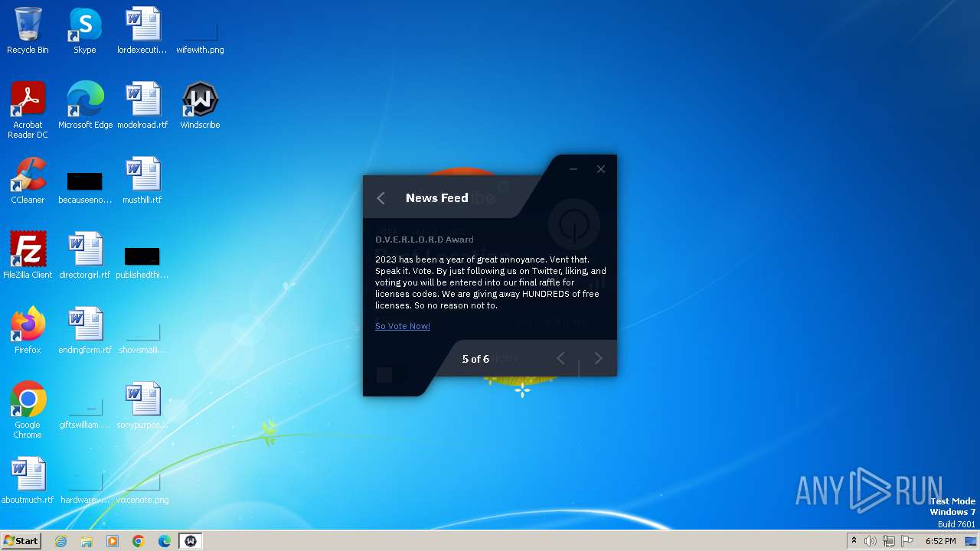Open Edge from taskbar

tap(165, 541)
